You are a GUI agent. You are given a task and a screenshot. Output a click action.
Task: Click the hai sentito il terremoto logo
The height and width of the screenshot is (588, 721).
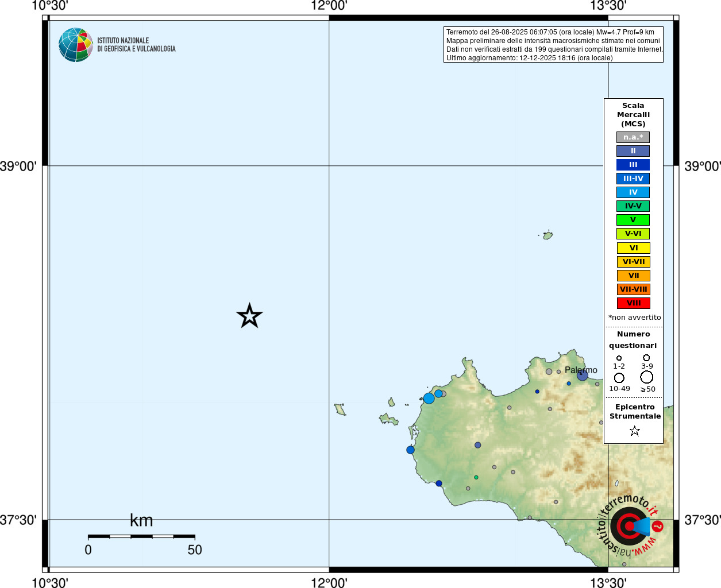coord(630,525)
